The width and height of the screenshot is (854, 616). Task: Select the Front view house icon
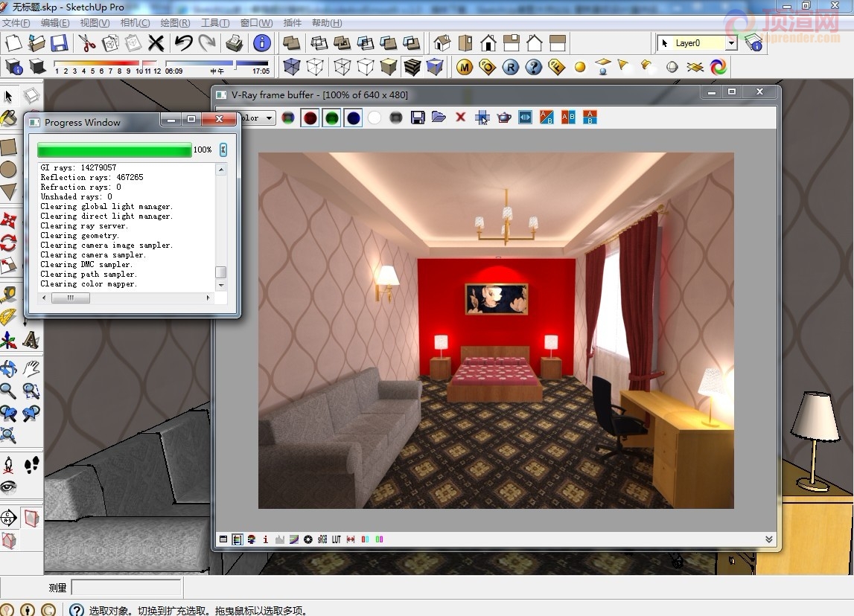tap(488, 43)
